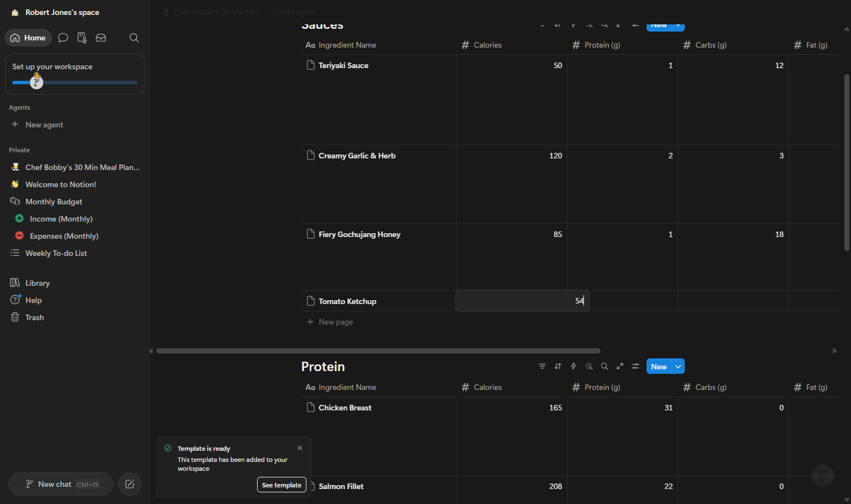Open the Chicken Breast page icon

pyautogui.click(x=311, y=407)
